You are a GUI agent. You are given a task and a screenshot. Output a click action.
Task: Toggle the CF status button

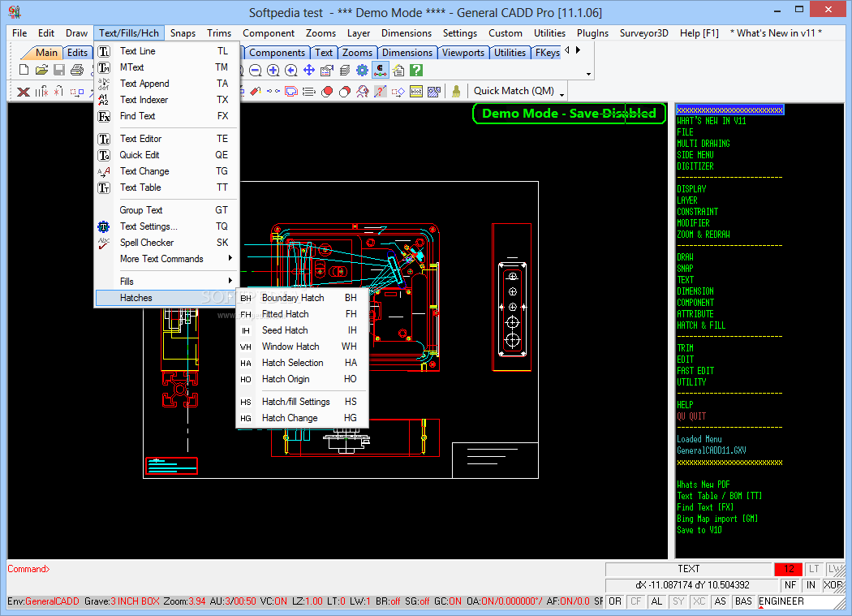point(635,601)
